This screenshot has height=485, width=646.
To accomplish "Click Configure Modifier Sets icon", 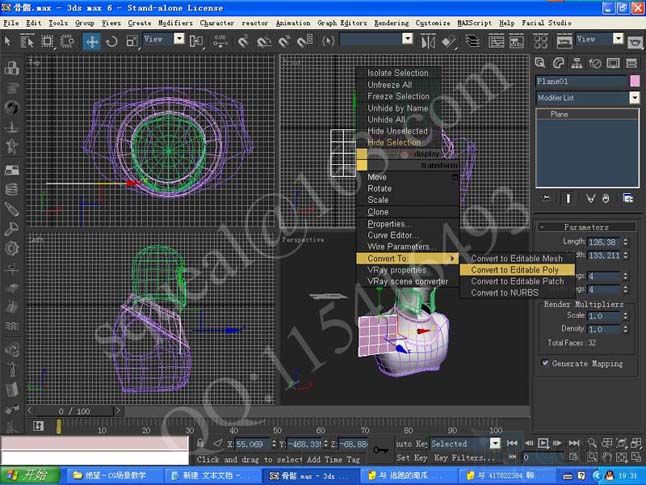I will click(628, 199).
